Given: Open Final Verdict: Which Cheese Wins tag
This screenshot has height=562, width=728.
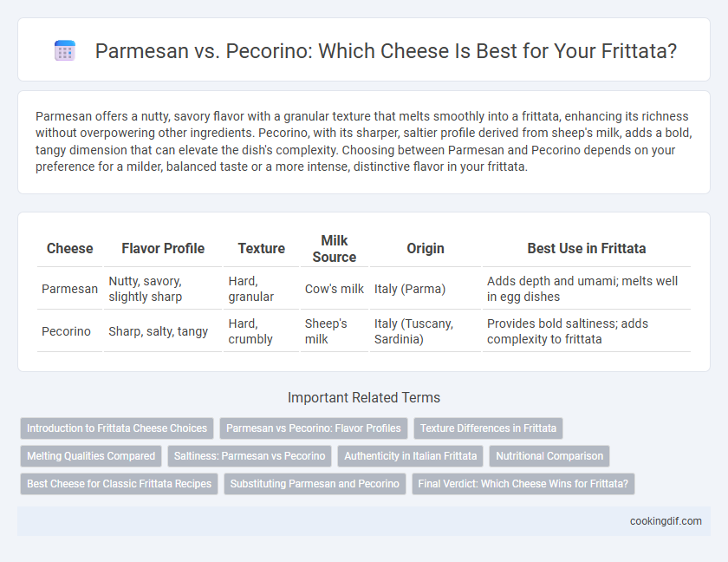Looking at the screenshot, I should tap(523, 483).
